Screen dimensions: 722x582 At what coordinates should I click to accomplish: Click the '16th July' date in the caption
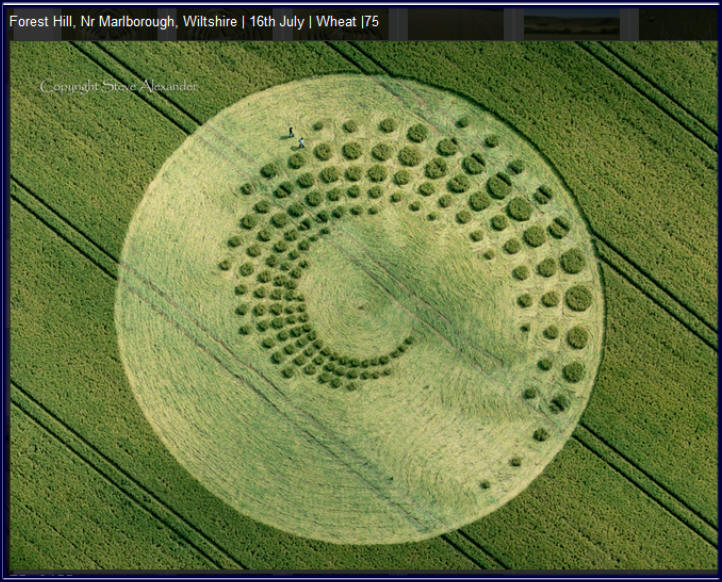[x=277, y=22]
